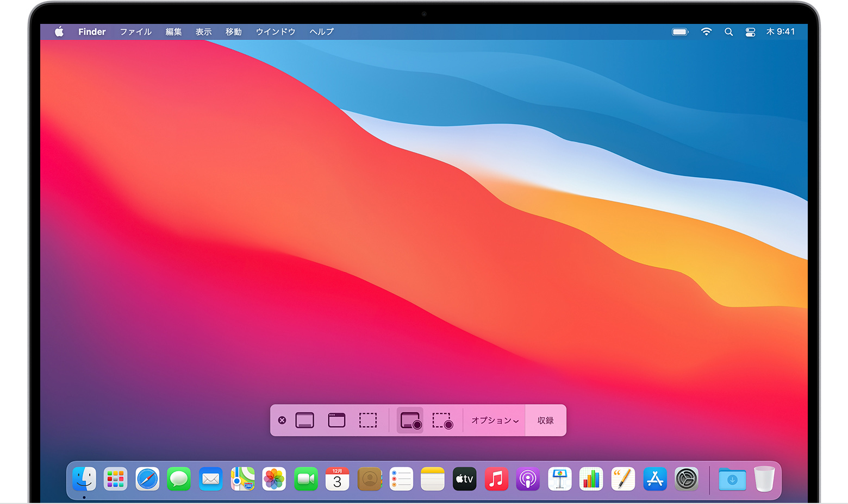
Task: Select the capture selected portion mode
Action: (x=368, y=420)
